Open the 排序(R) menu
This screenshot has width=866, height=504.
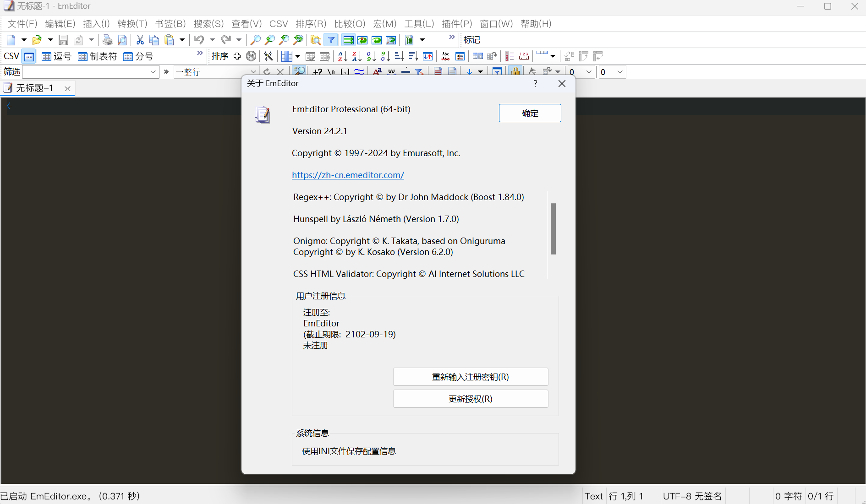pos(311,24)
